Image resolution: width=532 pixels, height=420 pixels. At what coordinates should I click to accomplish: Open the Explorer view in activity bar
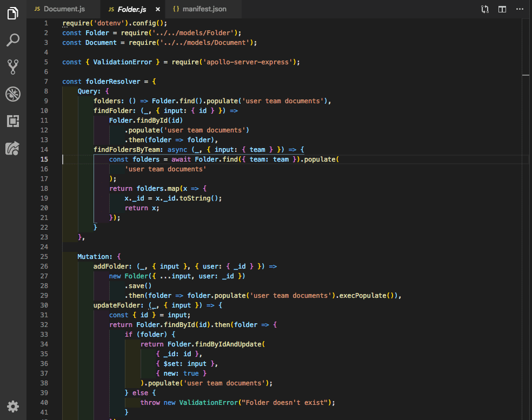13,14
